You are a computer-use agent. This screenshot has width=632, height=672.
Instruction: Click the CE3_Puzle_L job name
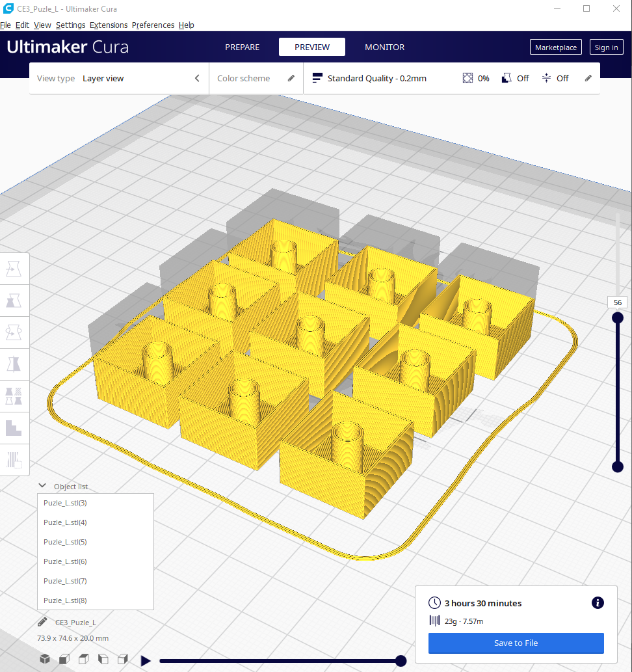[x=75, y=623]
